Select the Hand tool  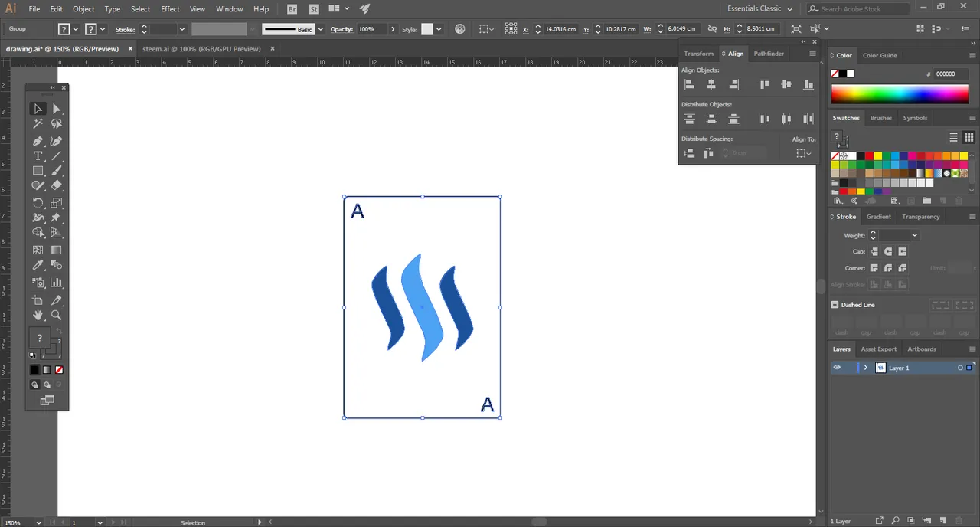pyautogui.click(x=38, y=315)
